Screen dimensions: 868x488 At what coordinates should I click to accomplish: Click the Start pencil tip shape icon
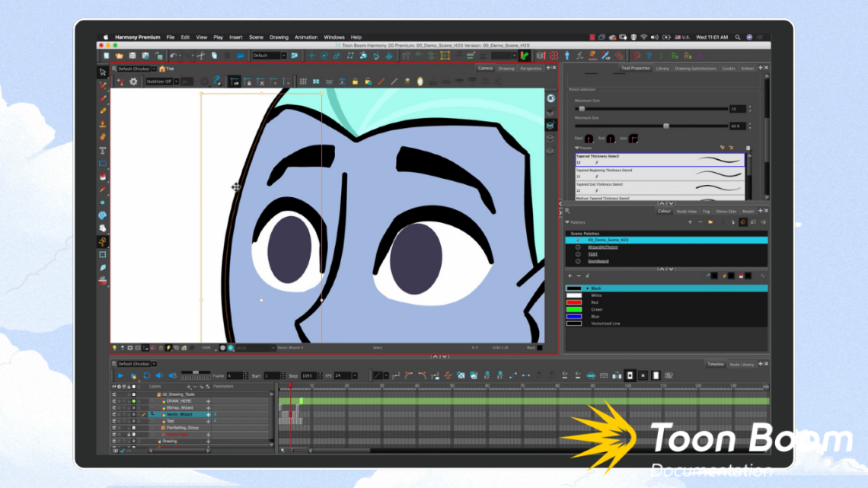(589, 139)
